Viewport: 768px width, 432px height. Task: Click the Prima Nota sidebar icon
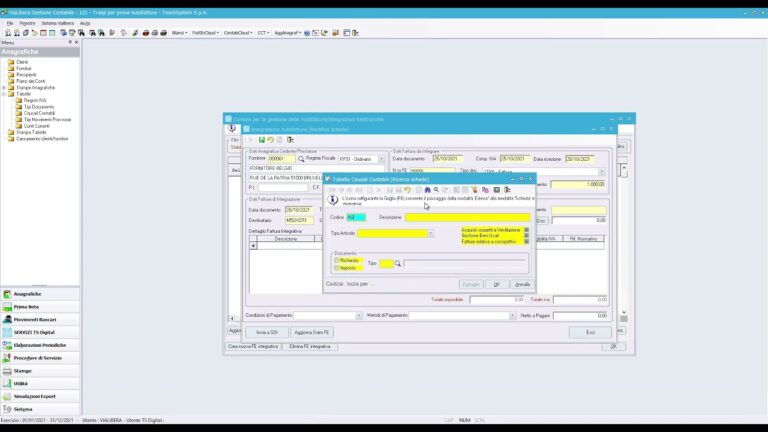point(8,307)
